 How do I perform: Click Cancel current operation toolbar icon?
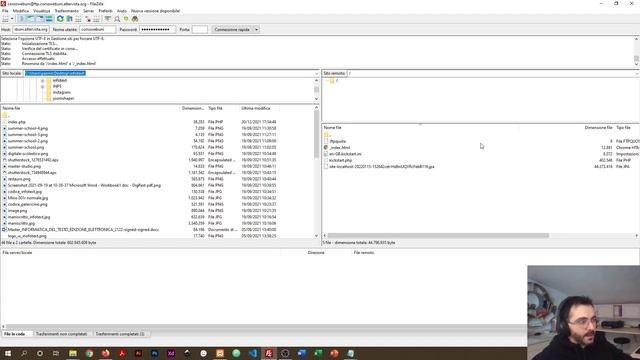pos(78,19)
